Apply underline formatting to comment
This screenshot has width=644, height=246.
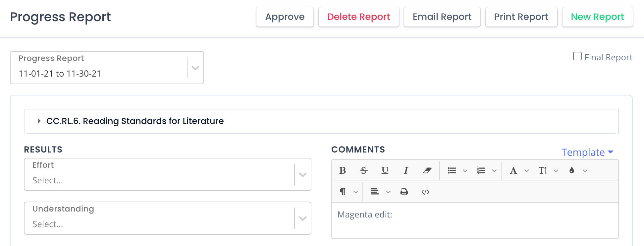tap(385, 170)
